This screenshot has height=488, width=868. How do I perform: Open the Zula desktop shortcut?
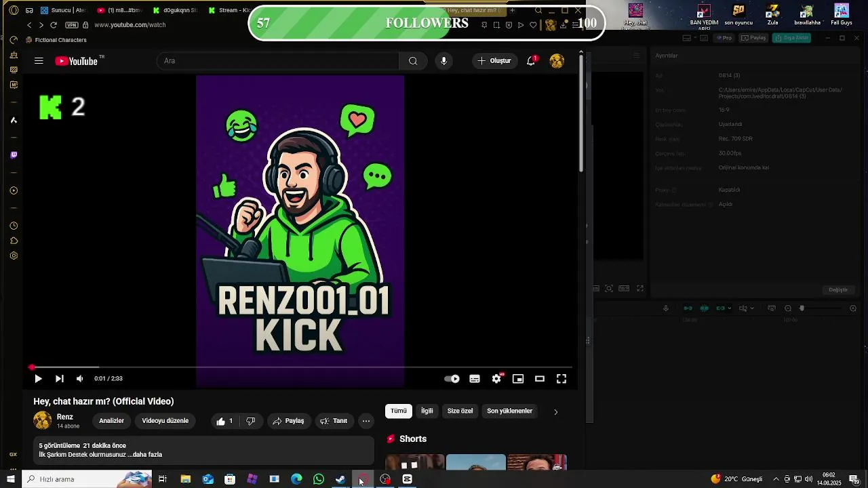click(x=772, y=15)
